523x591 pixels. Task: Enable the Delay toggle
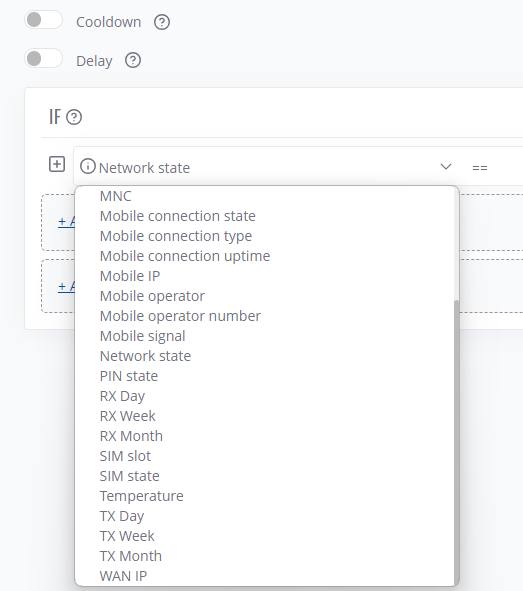coord(43,58)
